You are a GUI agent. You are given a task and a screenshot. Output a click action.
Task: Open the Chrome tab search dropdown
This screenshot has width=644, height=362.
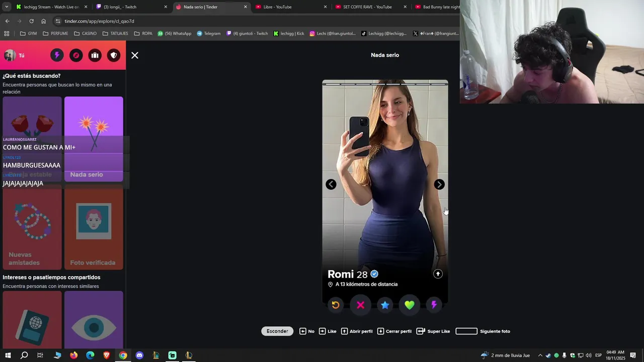click(7, 7)
